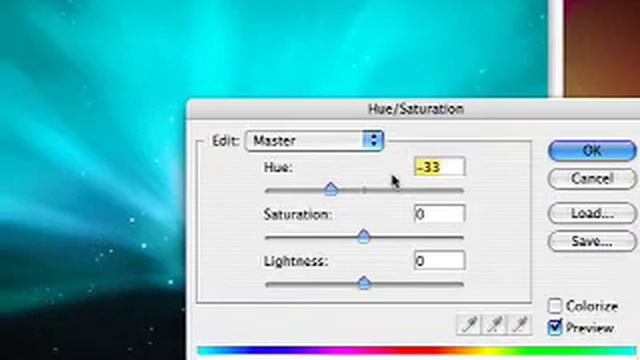
Task: Click the Lightness value field
Action: (x=439, y=261)
